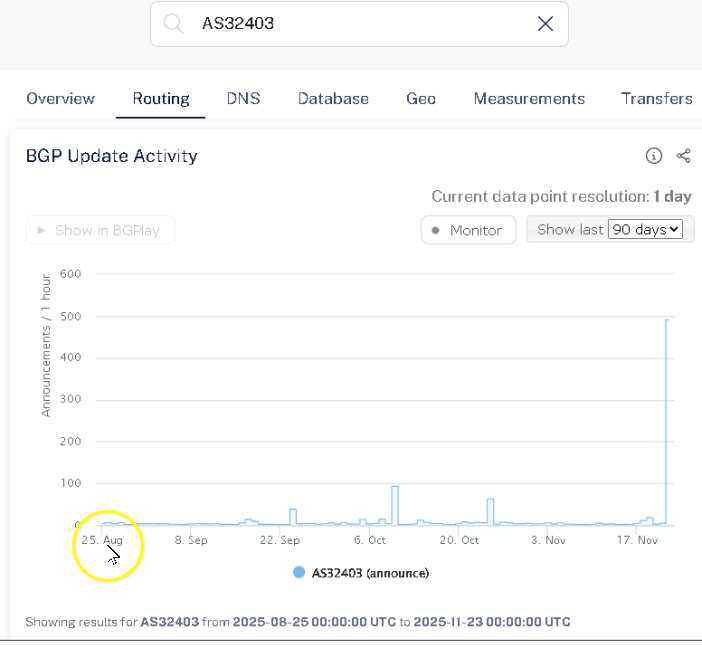This screenshot has height=648, width=702.
Task: Click the share icon for BGP widget
Action: pos(684,156)
